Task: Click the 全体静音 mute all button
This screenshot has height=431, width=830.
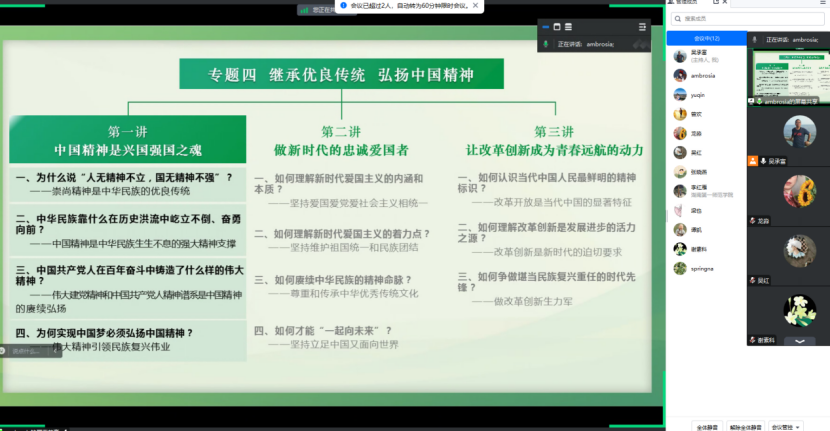Action: pyautogui.click(x=705, y=425)
